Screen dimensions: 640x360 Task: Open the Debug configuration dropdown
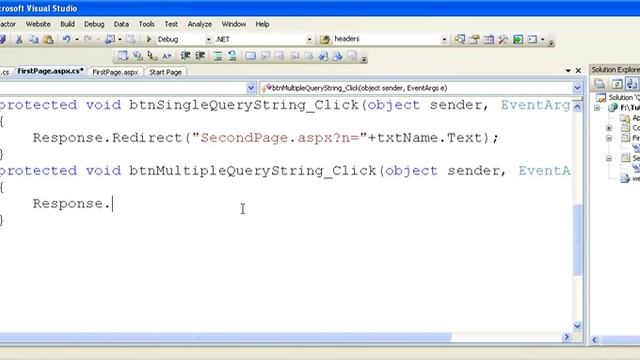pos(208,40)
